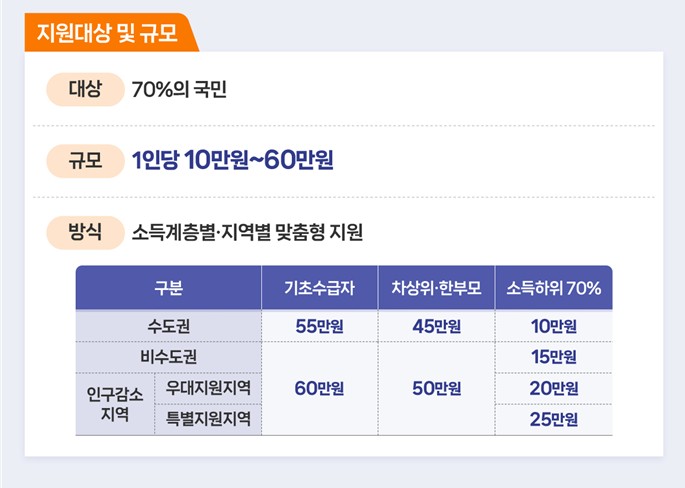The height and width of the screenshot is (488, 685).
Task: Click the 특별지원지역 row label
Action: (x=208, y=420)
